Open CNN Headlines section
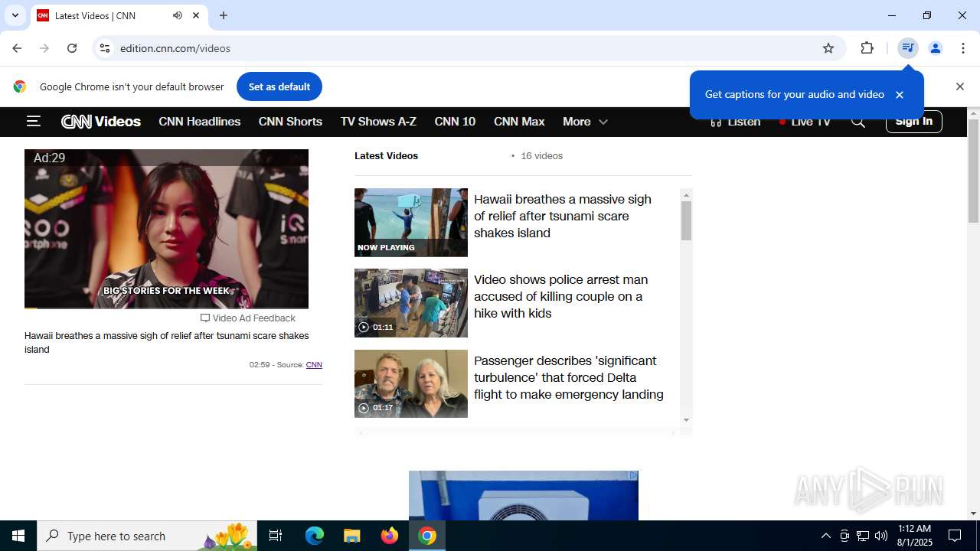The image size is (980, 551). [x=200, y=122]
